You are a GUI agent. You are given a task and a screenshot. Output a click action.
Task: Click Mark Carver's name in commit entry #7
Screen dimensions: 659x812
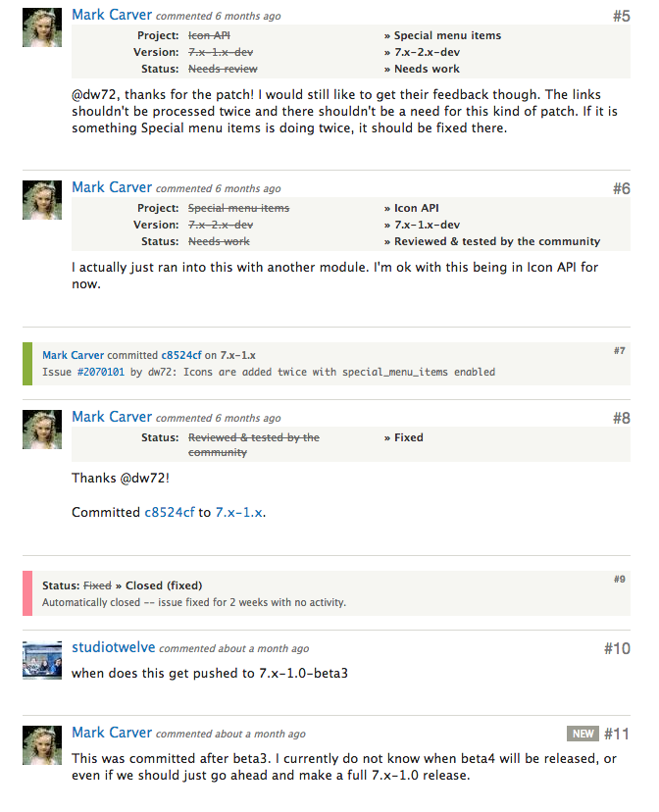tap(73, 355)
